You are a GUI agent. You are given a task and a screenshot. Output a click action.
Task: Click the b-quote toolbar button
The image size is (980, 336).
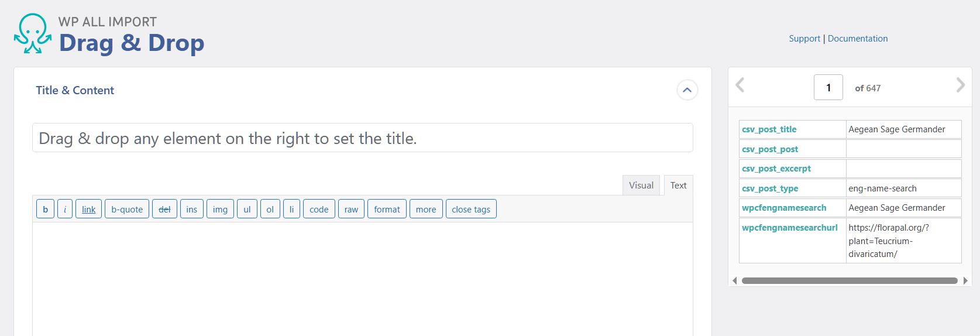click(127, 209)
